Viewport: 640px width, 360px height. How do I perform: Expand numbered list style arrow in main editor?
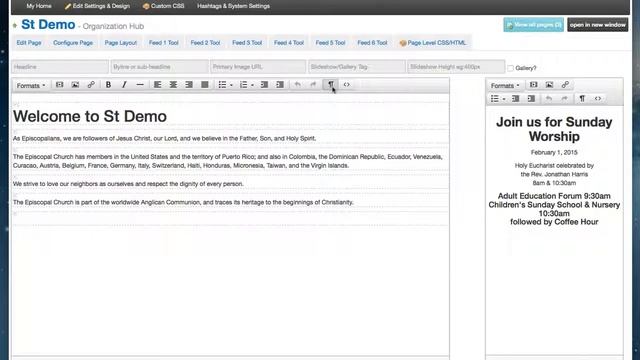(x=253, y=85)
